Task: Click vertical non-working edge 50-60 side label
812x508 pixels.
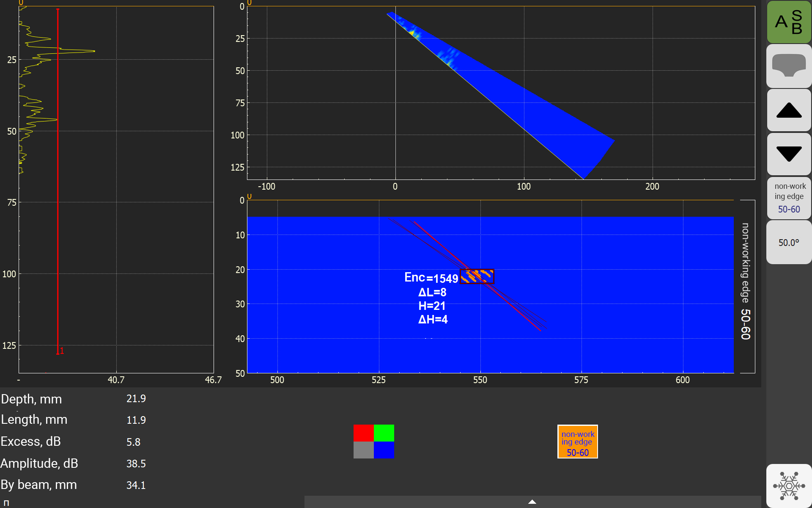Action: click(746, 282)
